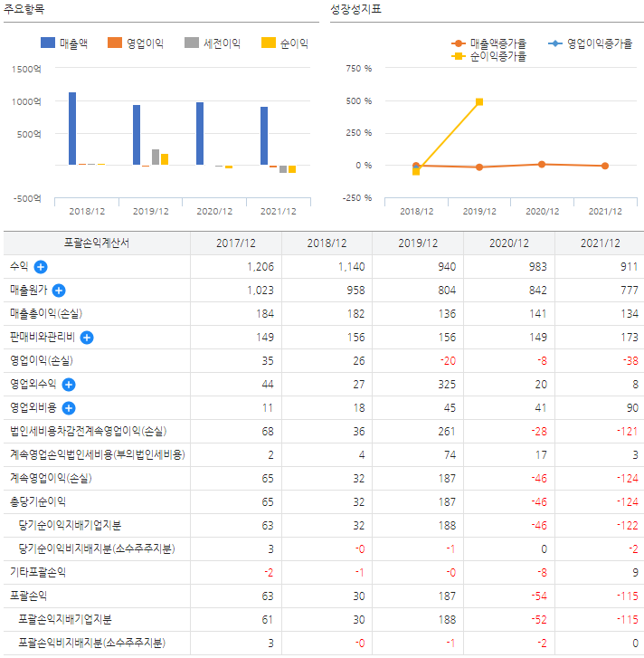Click the 계속영업이익(손실) row label
The width and height of the screenshot is (644, 658).
51,479
